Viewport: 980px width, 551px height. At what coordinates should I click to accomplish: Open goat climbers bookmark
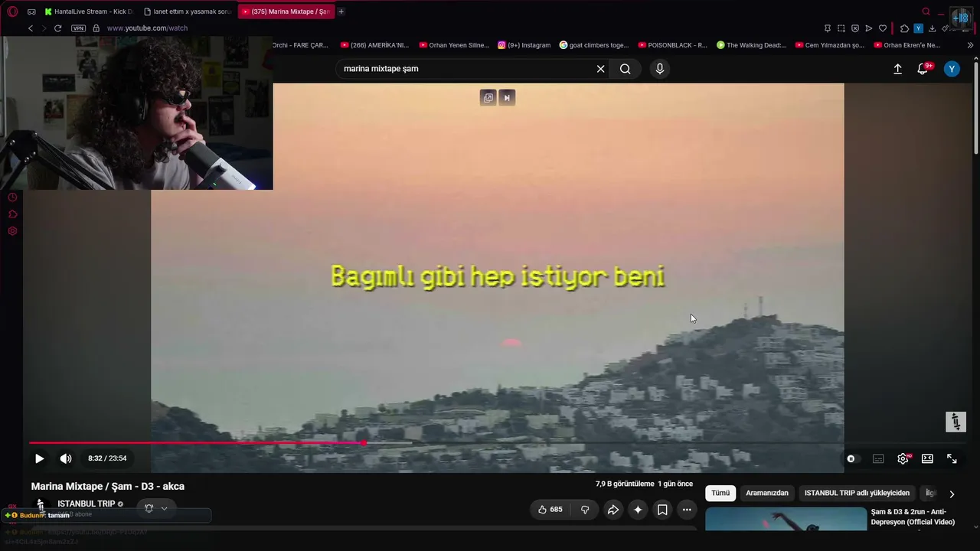(x=594, y=45)
